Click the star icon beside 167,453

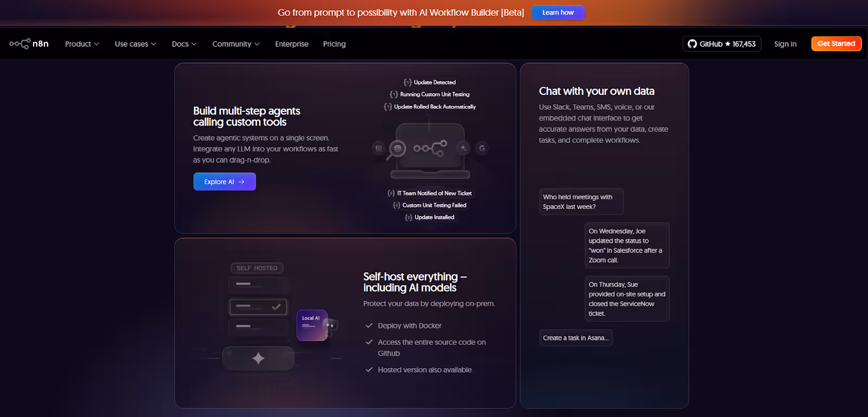coord(727,44)
